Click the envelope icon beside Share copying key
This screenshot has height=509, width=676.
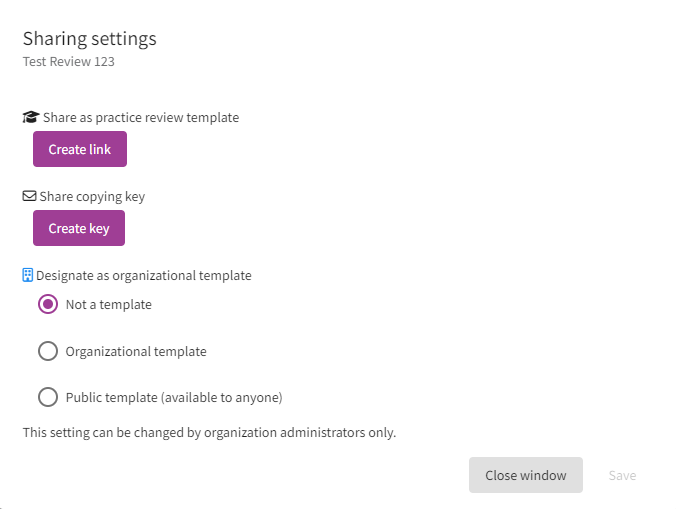(30, 196)
